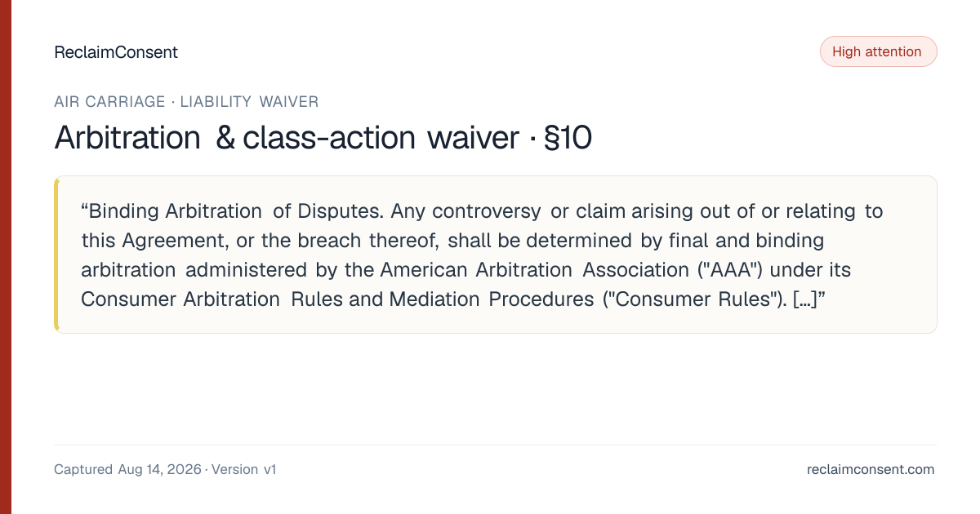980x514 pixels.
Task: Click the Version v1 label
Action: point(244,470)
